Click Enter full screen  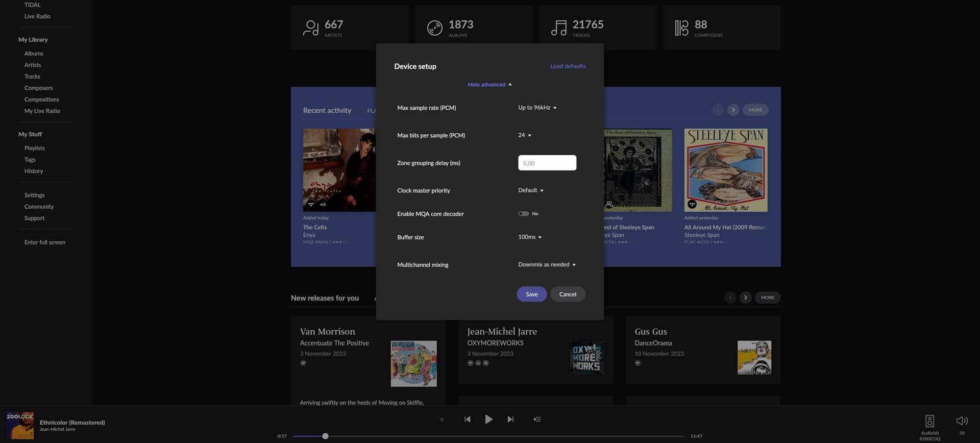[44, 242]
